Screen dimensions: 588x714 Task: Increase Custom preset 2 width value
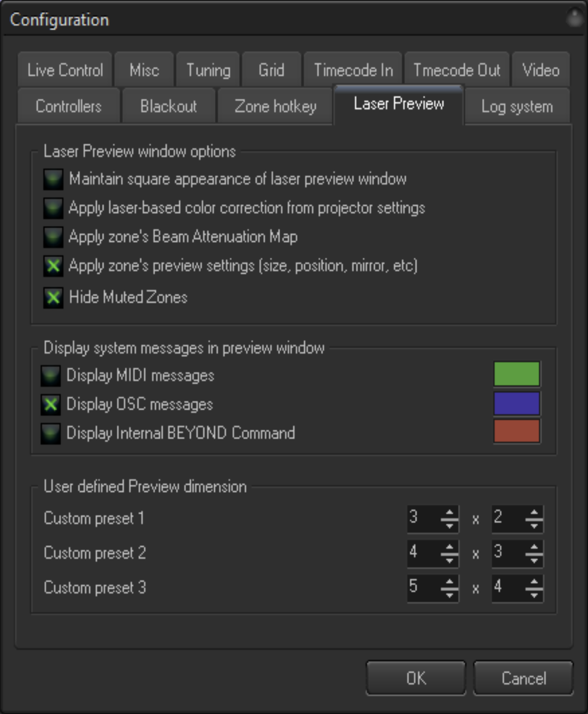pos(449,547)
